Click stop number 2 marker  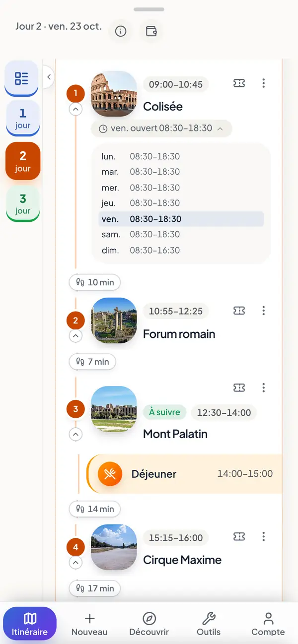point(75,321)
